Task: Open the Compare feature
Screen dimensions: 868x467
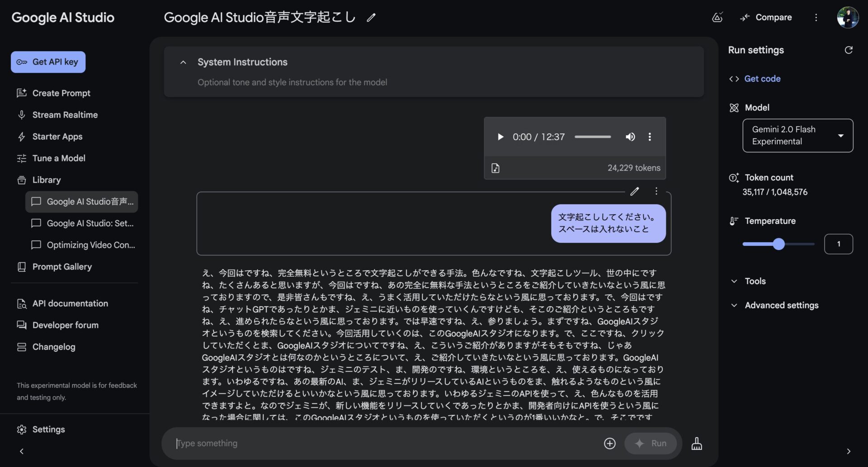Action: [765, 17]
